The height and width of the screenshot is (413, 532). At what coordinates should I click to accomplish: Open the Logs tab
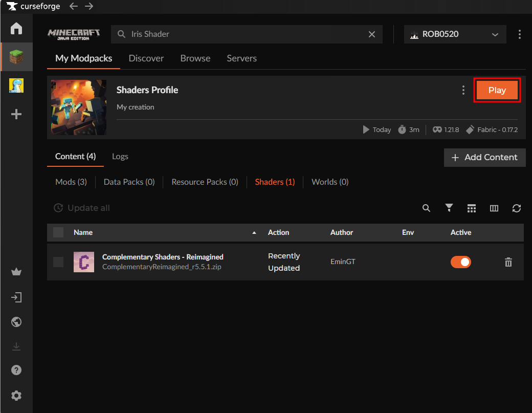pyautogui.click(x=120, y=157)
